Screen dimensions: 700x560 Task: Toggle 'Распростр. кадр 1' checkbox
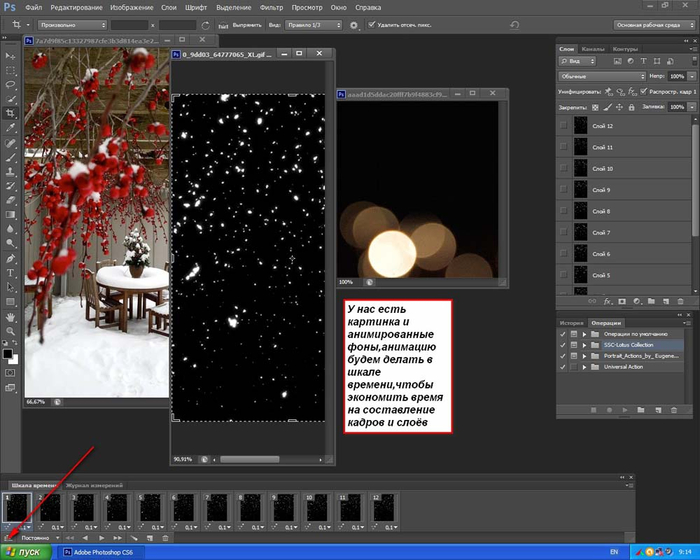click(x=643, y=92)
